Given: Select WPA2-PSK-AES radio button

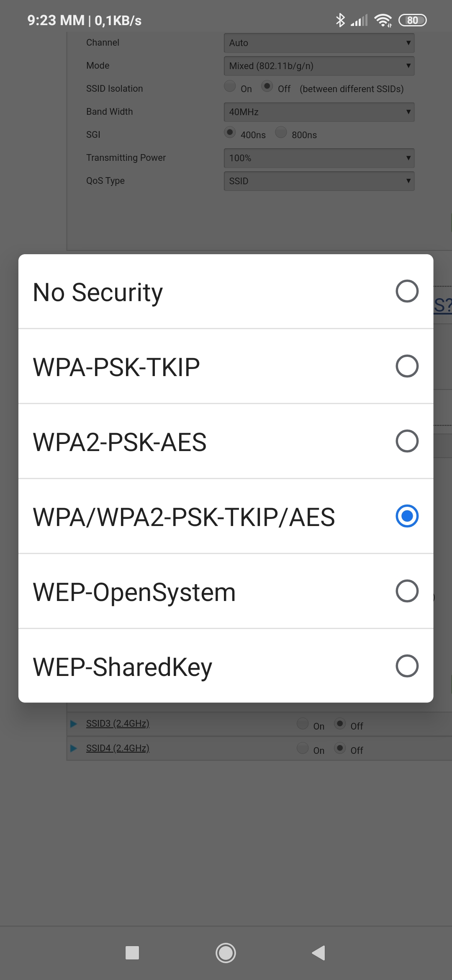Looking at the screenshot, I should (407, 441).
